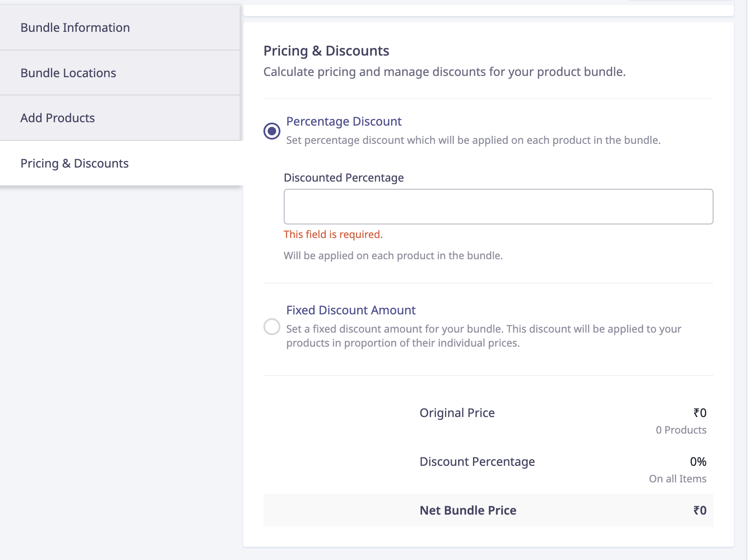Go to the Add Products tab

[x=58, y=118]
